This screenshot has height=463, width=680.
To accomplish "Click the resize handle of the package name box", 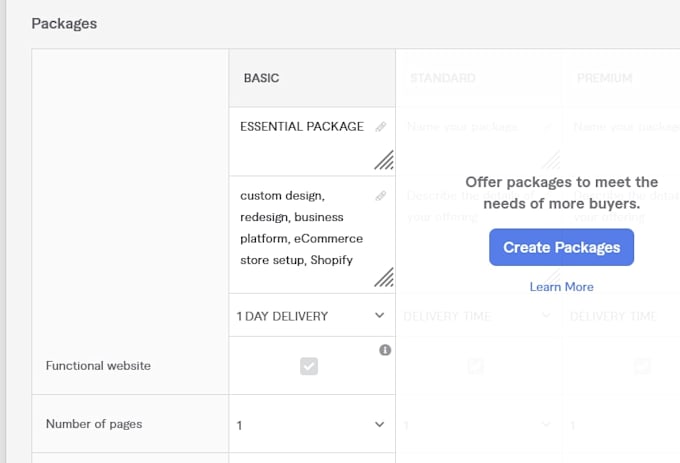I will click(384, 160).
